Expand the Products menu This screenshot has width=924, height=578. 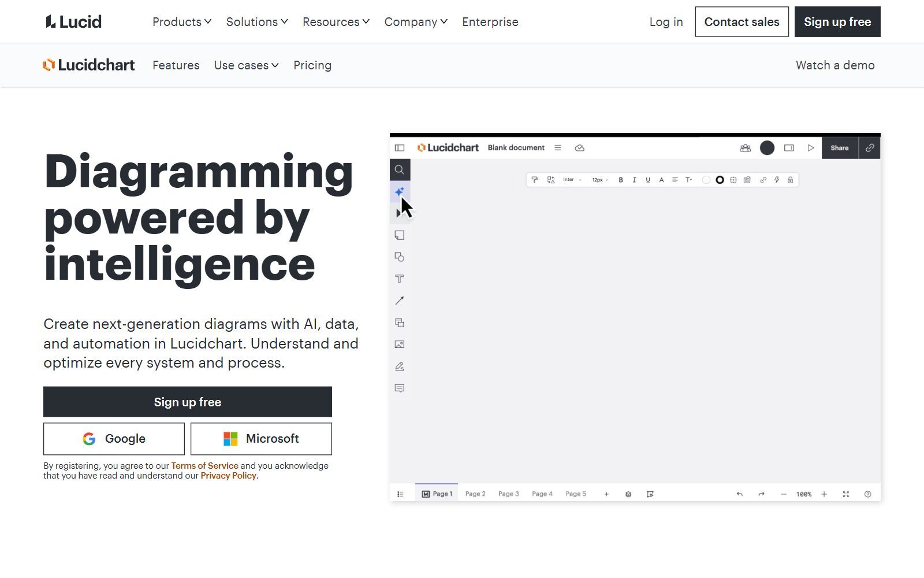tap(182, 22)
